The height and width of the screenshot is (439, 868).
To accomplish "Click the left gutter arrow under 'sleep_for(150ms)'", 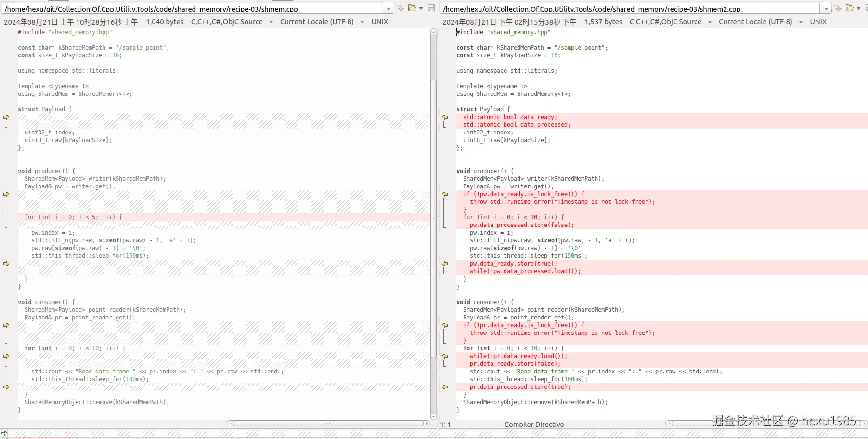I will (6, 264).
